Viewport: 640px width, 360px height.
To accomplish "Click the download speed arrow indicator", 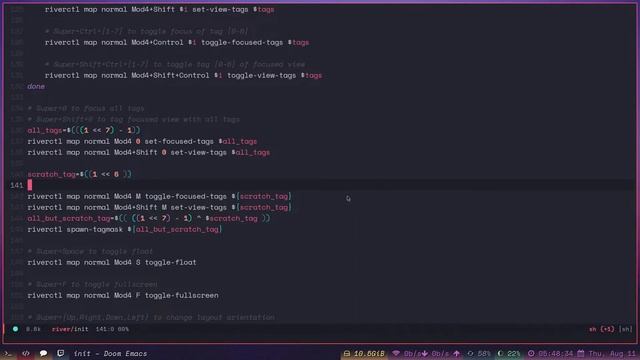I will click(424, 353).
